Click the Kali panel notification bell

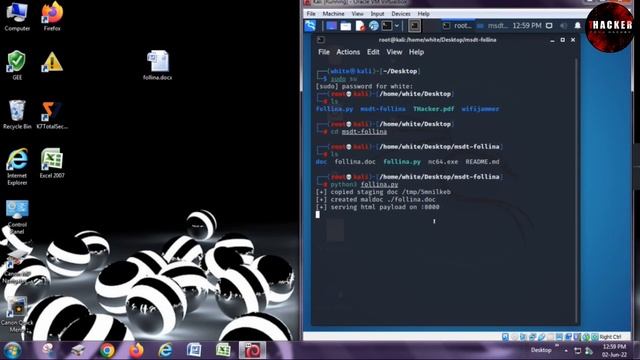point(578,26)
